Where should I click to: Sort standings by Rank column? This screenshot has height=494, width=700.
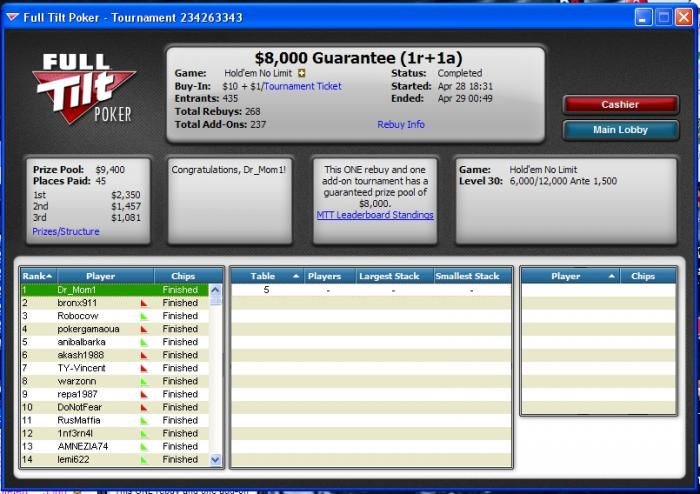pyautogui.click(x=38, y=276)
